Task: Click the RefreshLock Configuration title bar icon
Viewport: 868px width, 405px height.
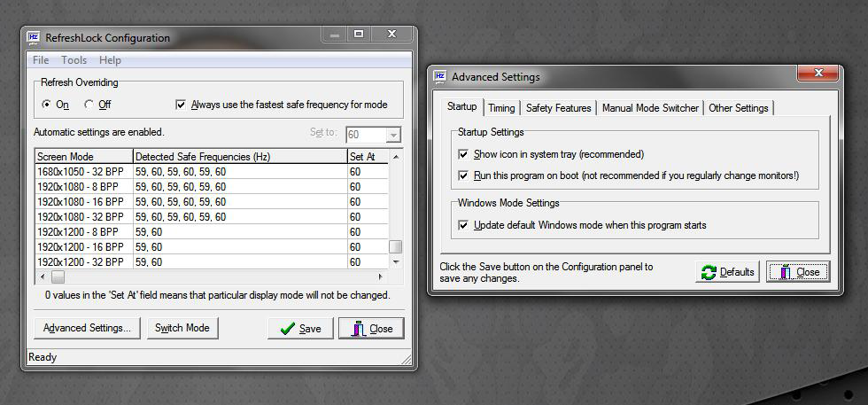Action: coord(34,38)
